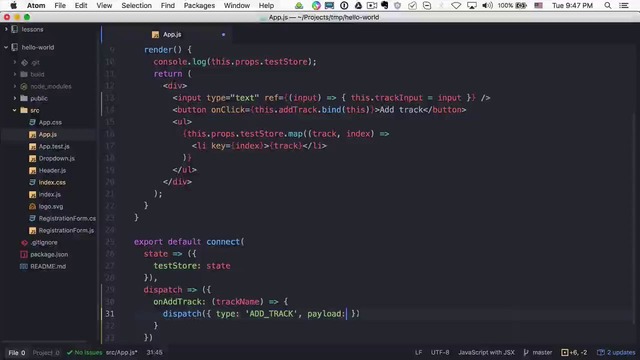640x360 pixels.
Task: Click the Wi-Fi icon in menu bar
Action: pyautogui.click(x=456, y=5)
